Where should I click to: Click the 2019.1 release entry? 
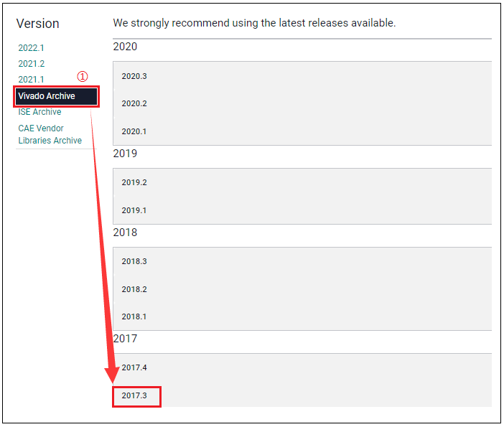[x=134, y=210]
